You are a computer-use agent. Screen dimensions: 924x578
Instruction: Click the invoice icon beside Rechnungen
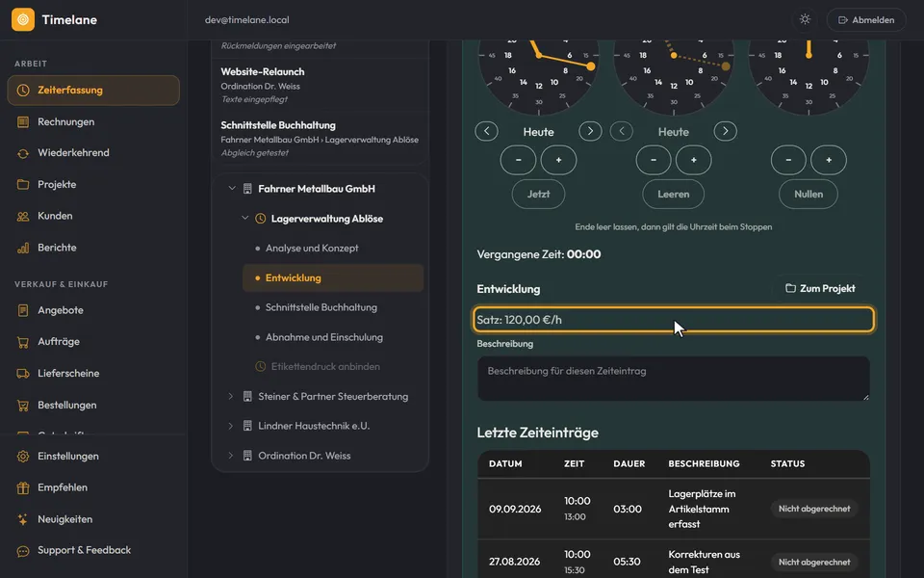point(23,122)
